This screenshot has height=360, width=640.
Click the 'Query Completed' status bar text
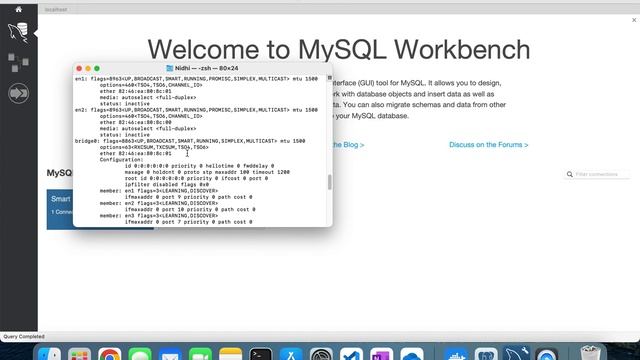tap(24, 337)
